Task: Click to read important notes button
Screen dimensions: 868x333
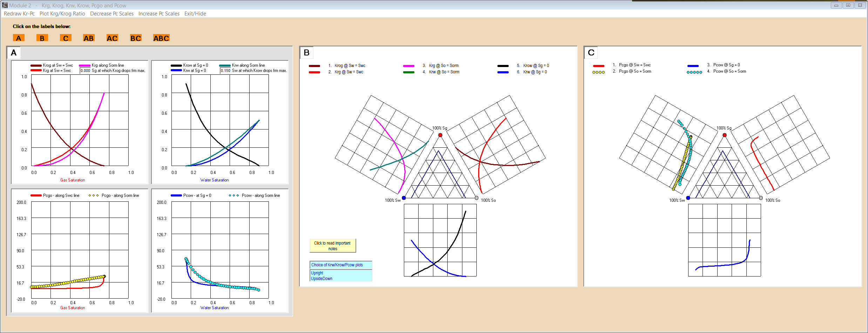Action: [332, 246]
